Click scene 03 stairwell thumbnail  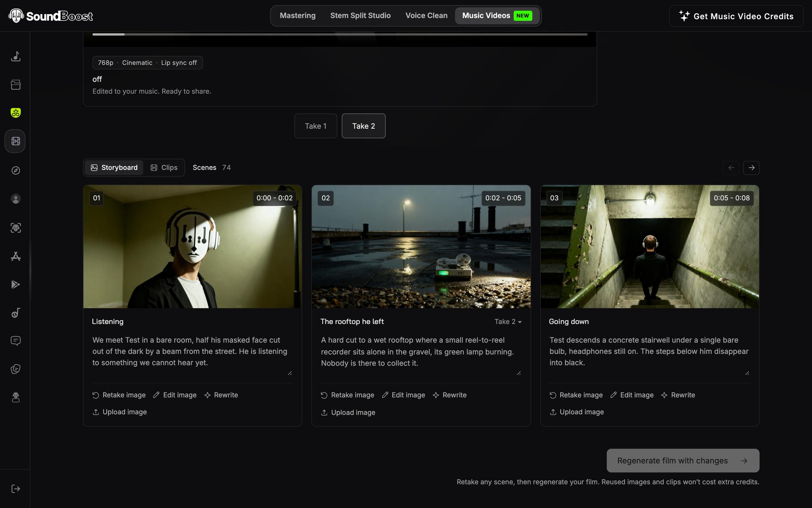(650, 247)
